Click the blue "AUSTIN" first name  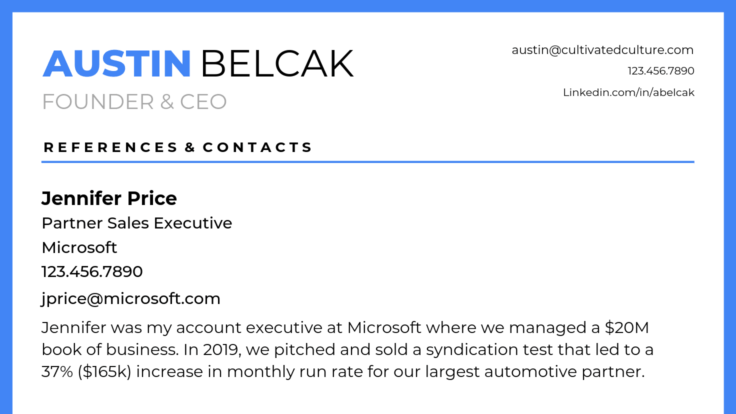point(117,63)
